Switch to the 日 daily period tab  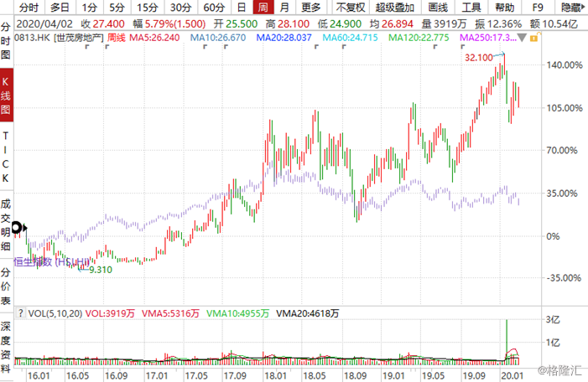coord(241,8)
